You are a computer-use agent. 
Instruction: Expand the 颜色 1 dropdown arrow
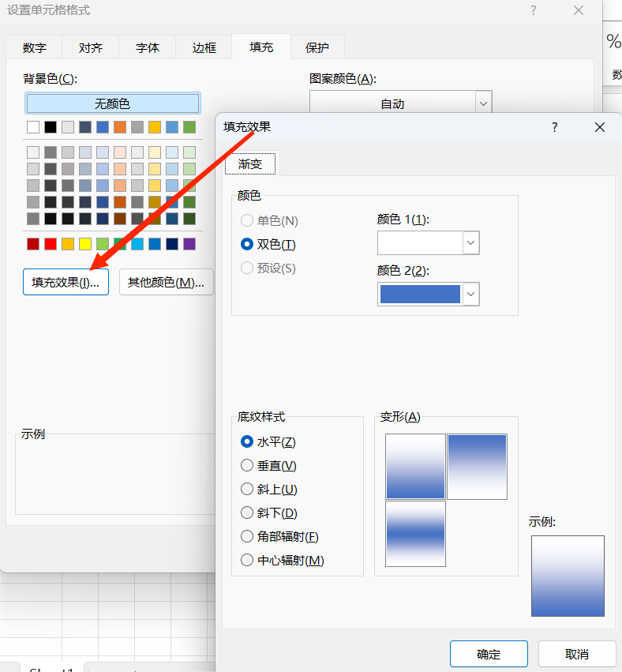(470, 243)
